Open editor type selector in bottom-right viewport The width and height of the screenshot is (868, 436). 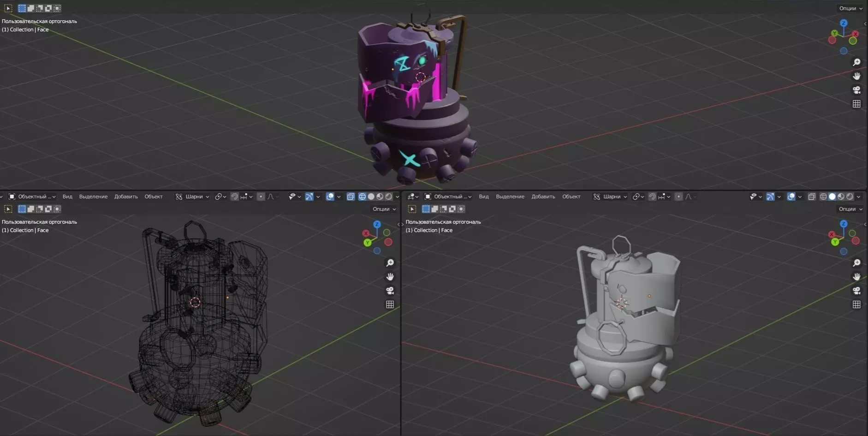pos(413,197)
